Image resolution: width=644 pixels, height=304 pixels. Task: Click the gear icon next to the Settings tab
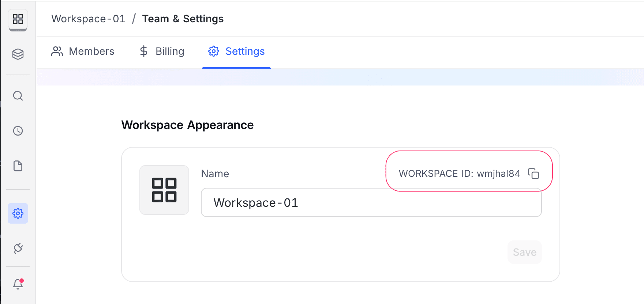coord(214,52)
